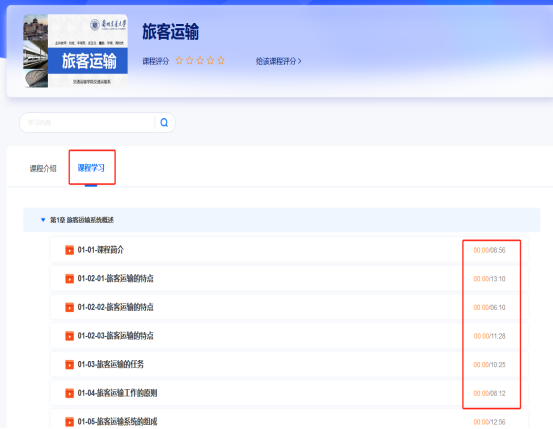Click the 00:00/10:25 progress time
553x429 pixels.
[x=490, y=364]
